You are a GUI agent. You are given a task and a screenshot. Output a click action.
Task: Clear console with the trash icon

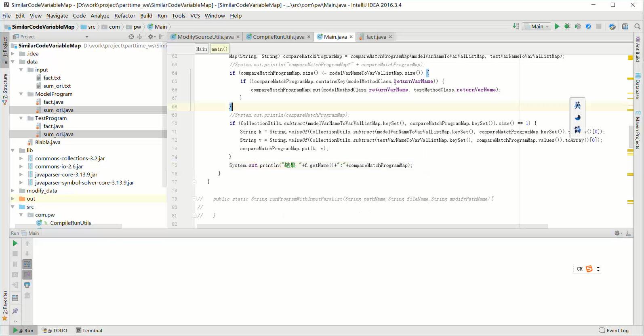[x=27, y=295]
